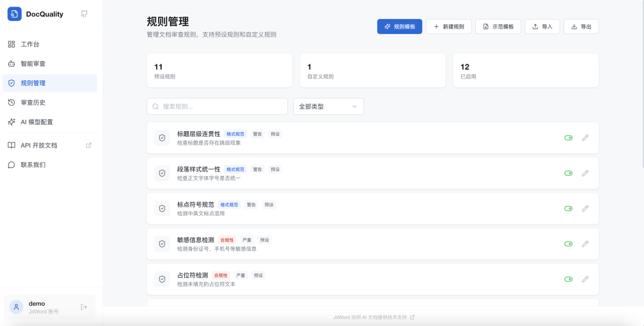The image size is (644, 326).
Task: Select 规则管理 sidebar item
Action: 49,83
